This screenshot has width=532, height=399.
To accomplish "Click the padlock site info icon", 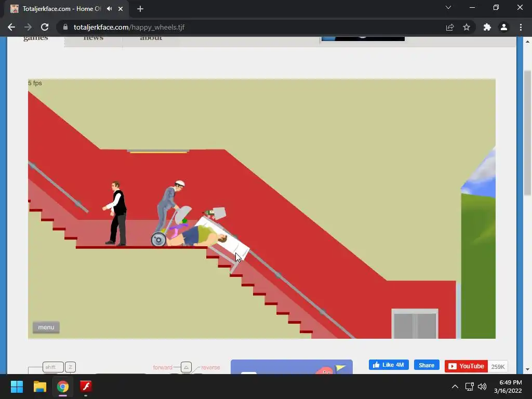I will [x=65, y=27].
